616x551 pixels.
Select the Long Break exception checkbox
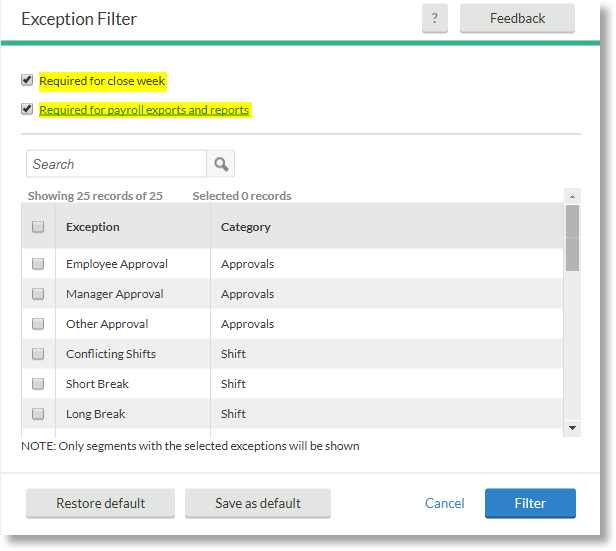pos(38,414)
